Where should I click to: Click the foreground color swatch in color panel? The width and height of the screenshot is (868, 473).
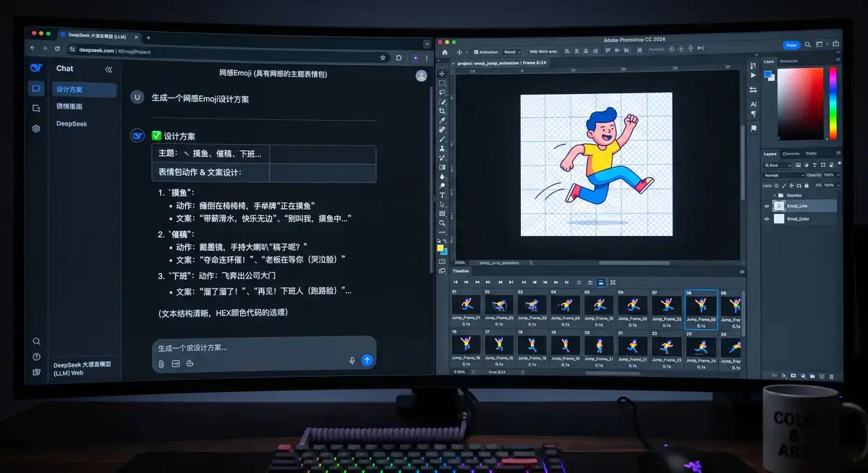click(x=767, y=74)
